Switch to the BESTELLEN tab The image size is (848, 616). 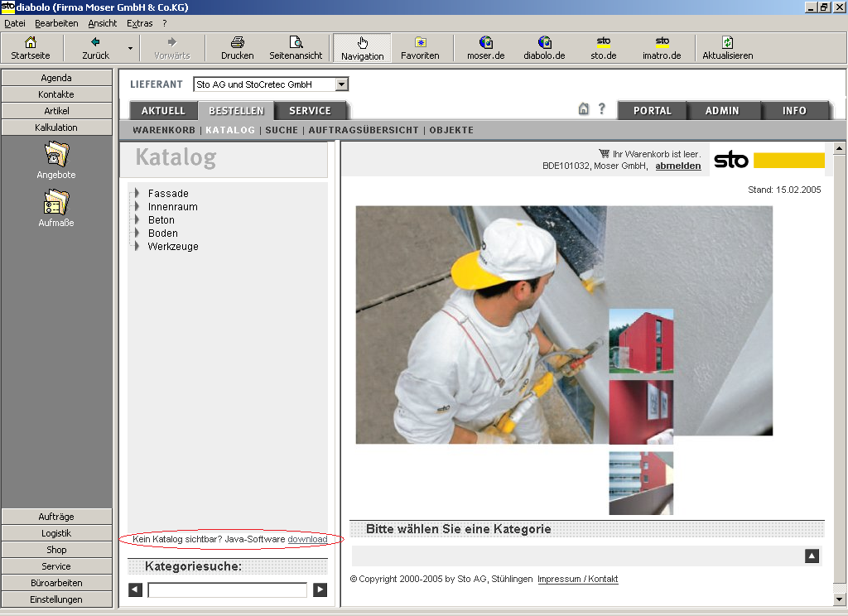[236, 110]
